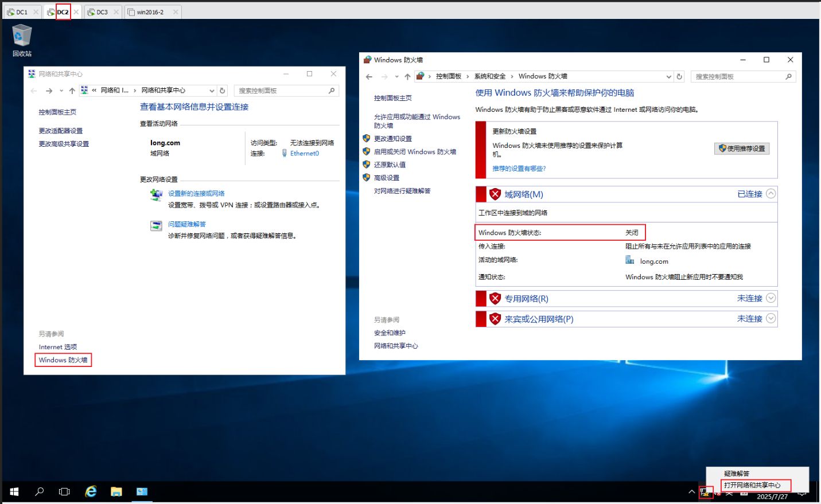Select 疑难解答 from tray context menu
This screenshot has width=821, height=504.
tap(737, 474)
